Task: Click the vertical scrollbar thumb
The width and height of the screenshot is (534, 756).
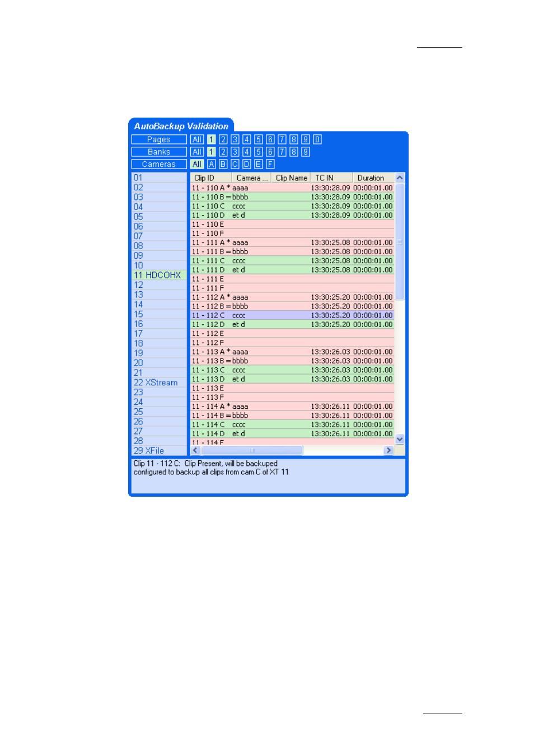Action: [x=400, y=241]
